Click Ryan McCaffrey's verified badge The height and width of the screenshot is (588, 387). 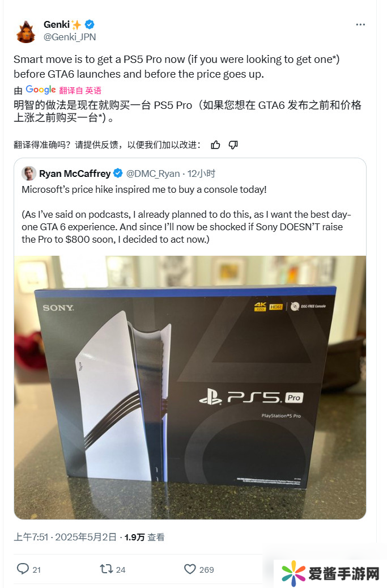118,174
